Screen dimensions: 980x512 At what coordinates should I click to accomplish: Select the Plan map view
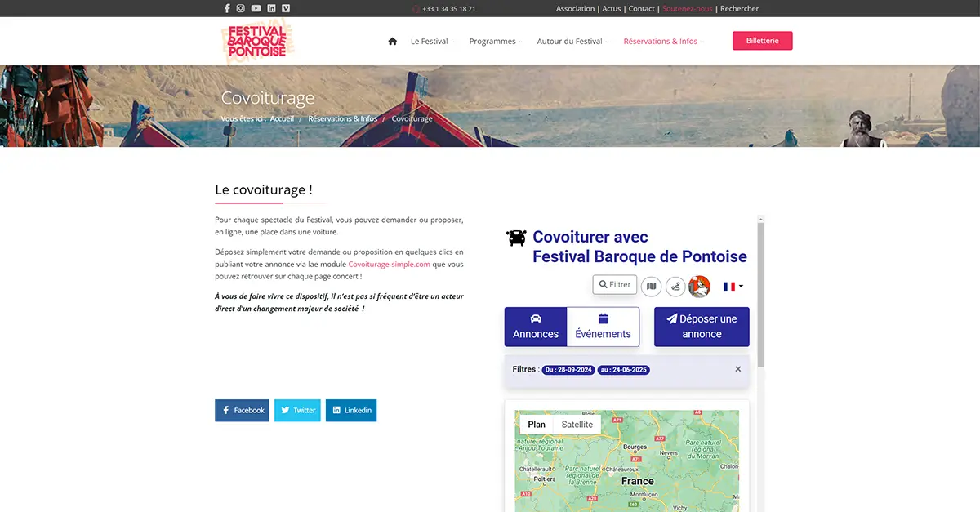[x=537, y=425]
